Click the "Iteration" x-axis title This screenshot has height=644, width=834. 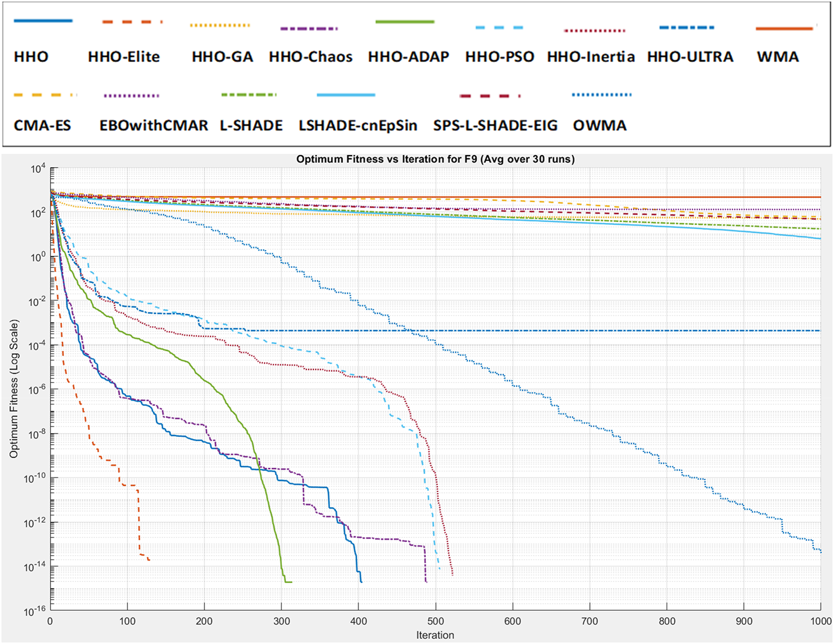click(435, 635)
